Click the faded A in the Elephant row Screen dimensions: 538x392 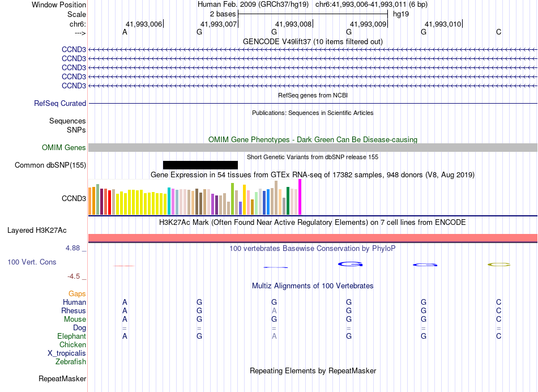click(274, 336)
